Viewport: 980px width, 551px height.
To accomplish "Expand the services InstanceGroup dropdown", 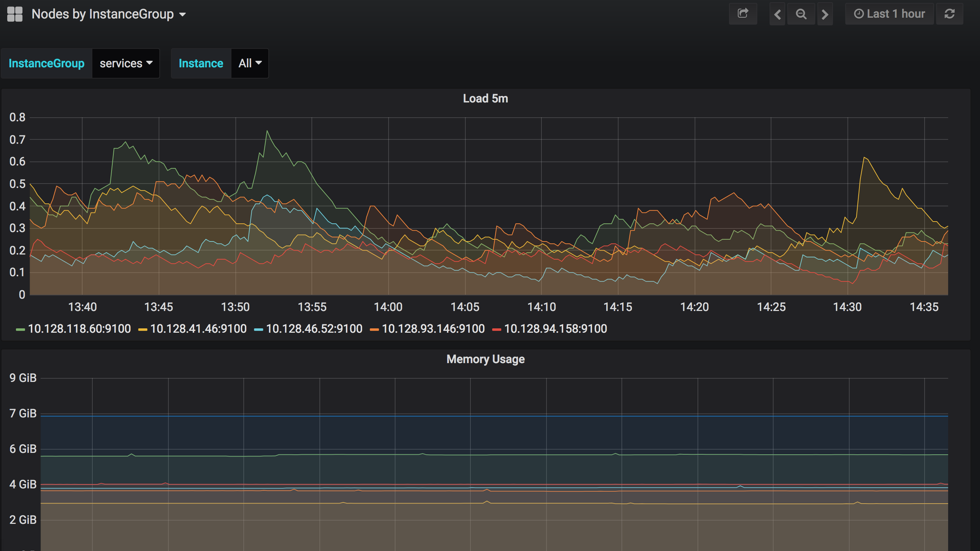I will coord(126,63).
